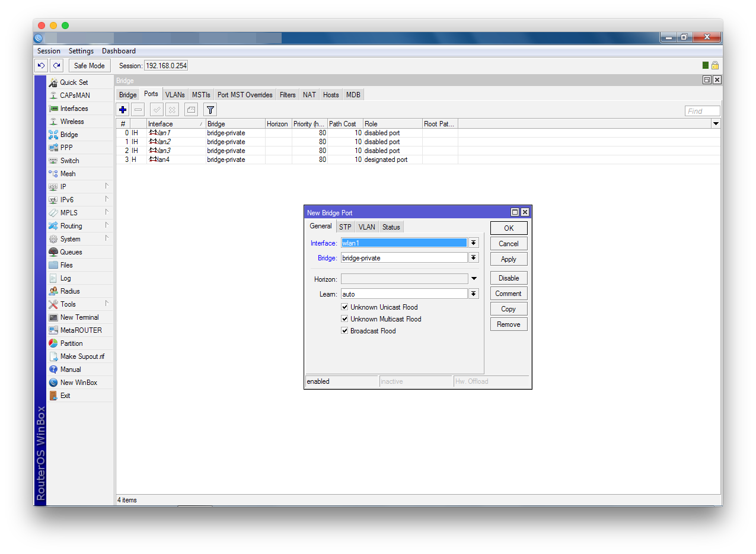Open Queues from the sidebar
This screenshot has width=756, height=554.
[x=71, y=252]
